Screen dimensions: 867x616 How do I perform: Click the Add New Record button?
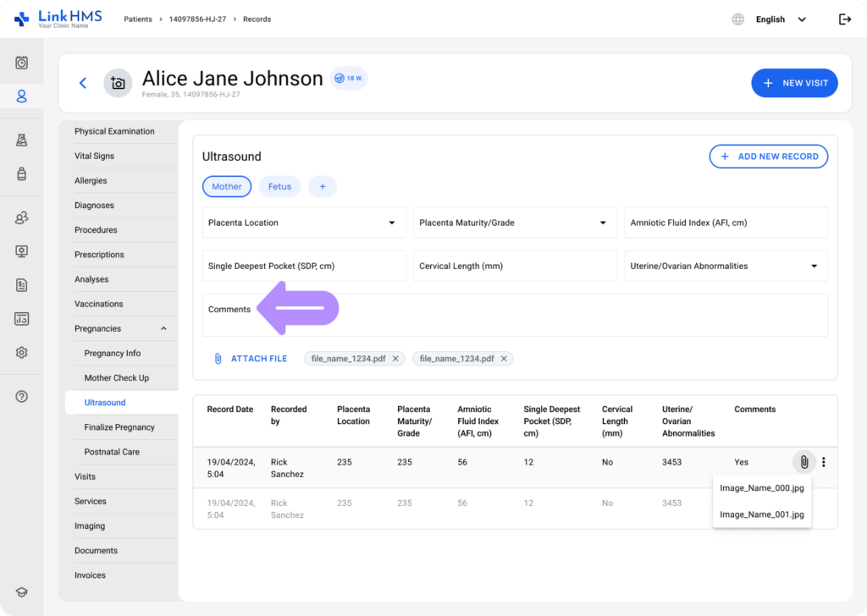point(768,157)
